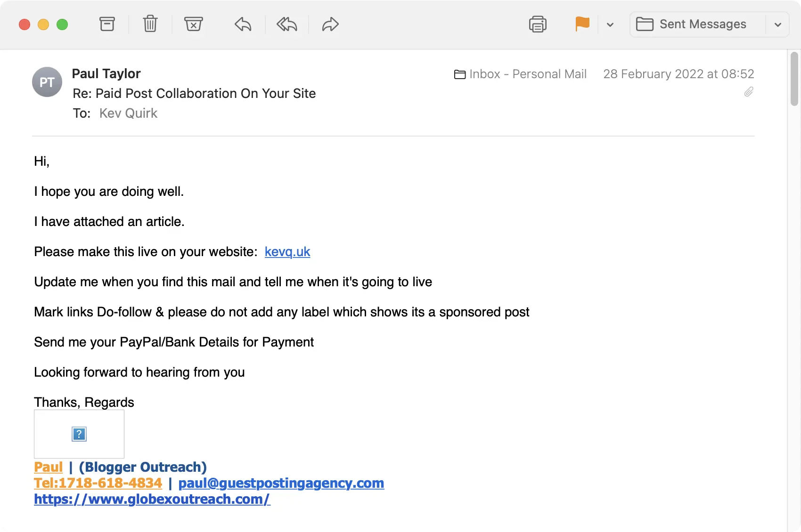Archive the email from Paul Taylor

click(x=107, y=24)
